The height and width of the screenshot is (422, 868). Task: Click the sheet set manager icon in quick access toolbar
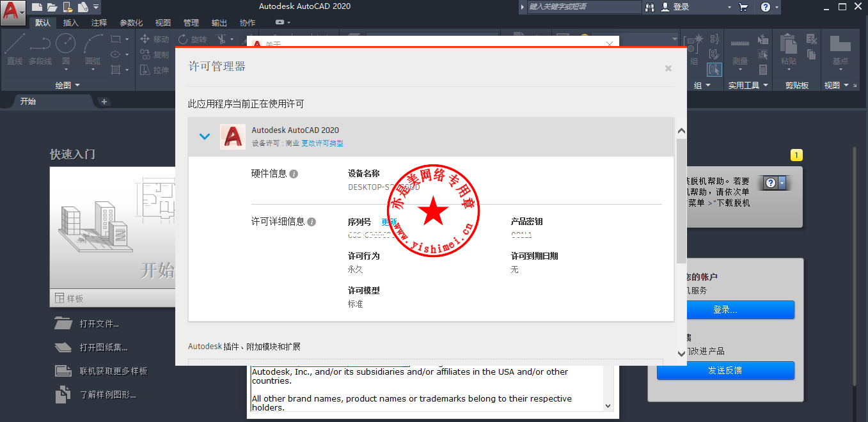83,7
